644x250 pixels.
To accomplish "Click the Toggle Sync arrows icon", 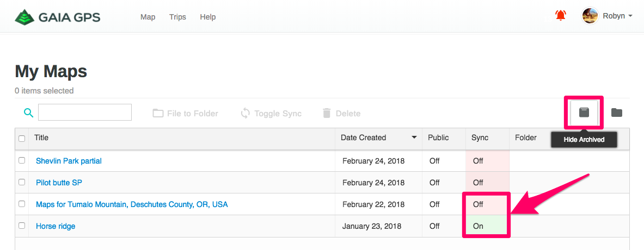I will (x=245, y=114).
